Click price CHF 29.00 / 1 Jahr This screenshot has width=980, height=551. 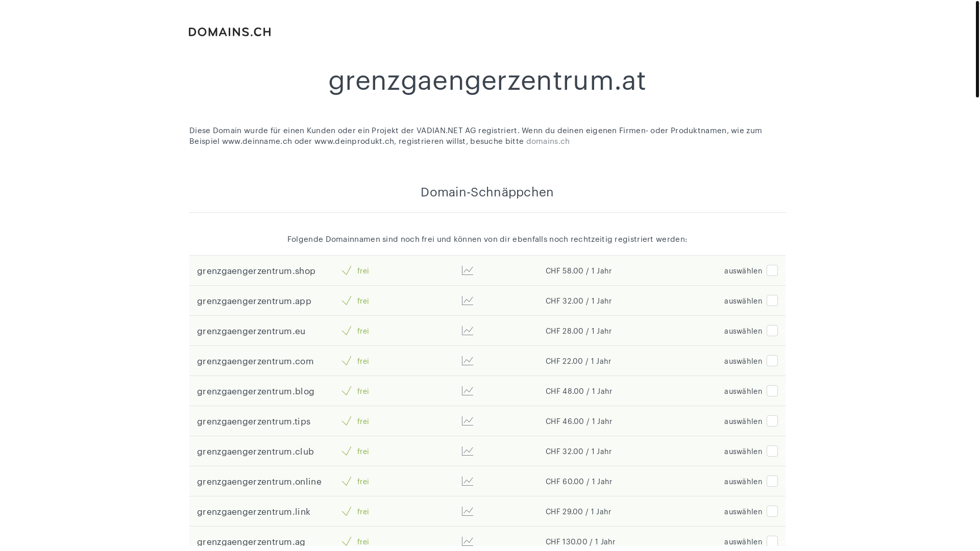[x=578, y=512]
